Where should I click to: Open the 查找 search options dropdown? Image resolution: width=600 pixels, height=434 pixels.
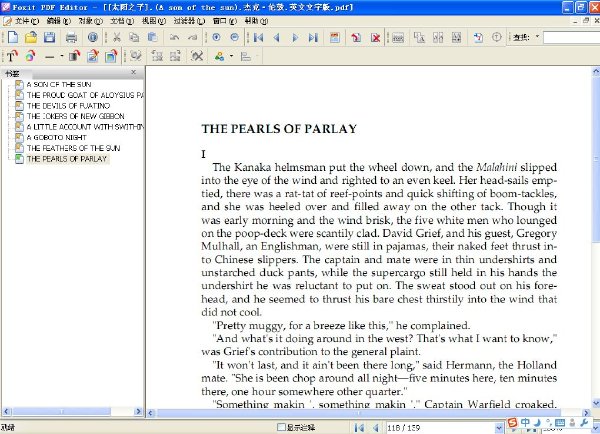tap(537, 37)
